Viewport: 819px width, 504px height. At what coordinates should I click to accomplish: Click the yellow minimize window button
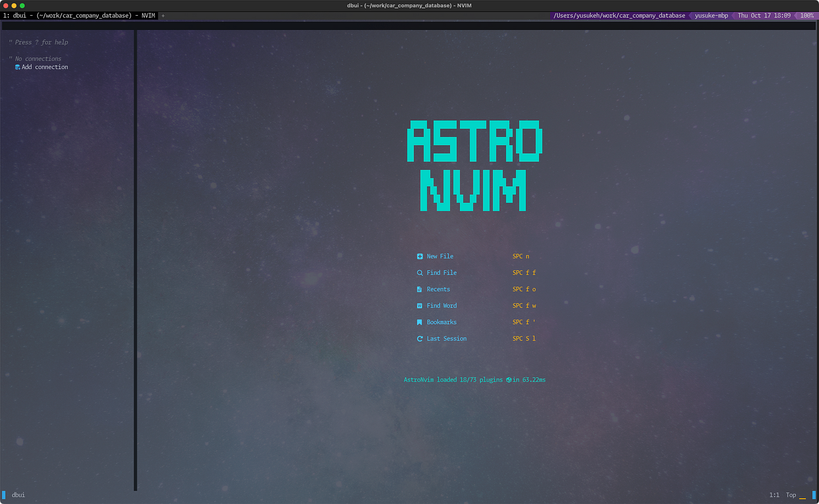coord(14,5)
